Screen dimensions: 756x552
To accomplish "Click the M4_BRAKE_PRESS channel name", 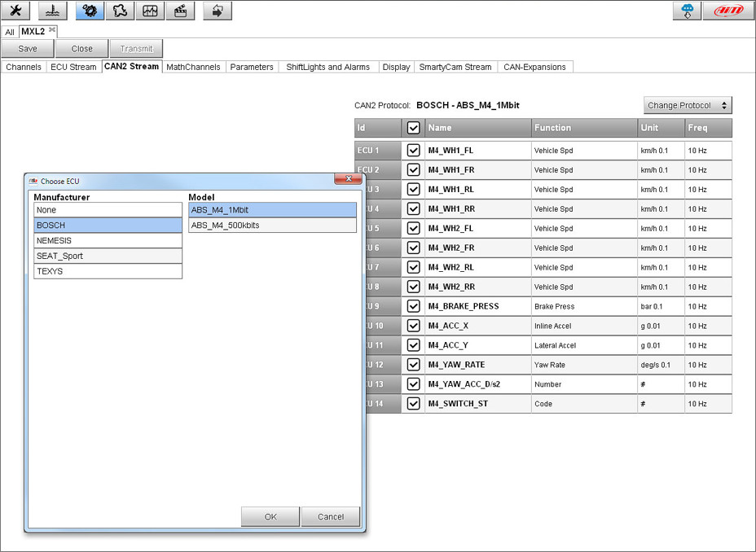I will click(464, 306).
